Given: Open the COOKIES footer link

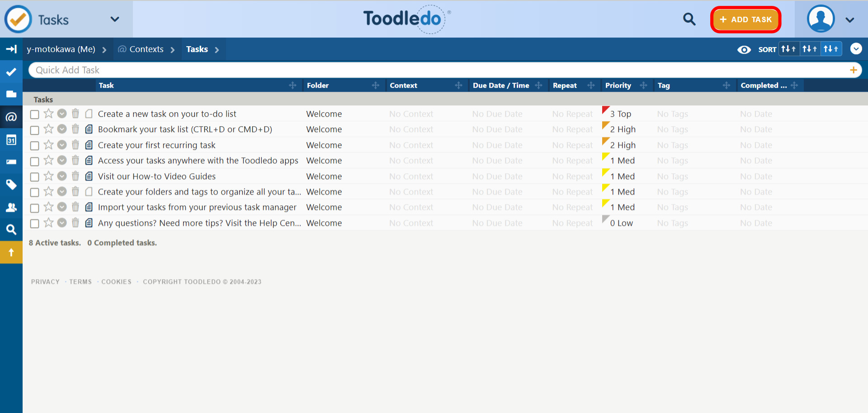Looking at the screenshot, I should (x=116, y=282).
